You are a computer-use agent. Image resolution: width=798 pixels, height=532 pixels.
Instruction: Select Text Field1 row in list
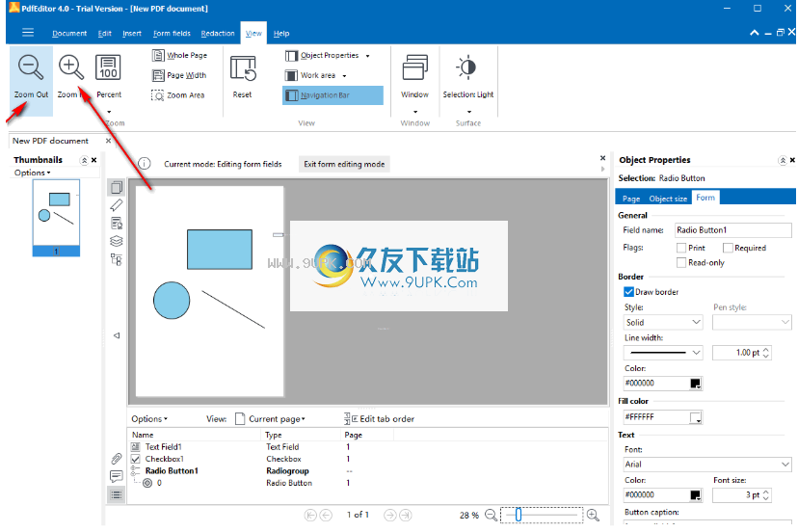(x=366, y=447)
